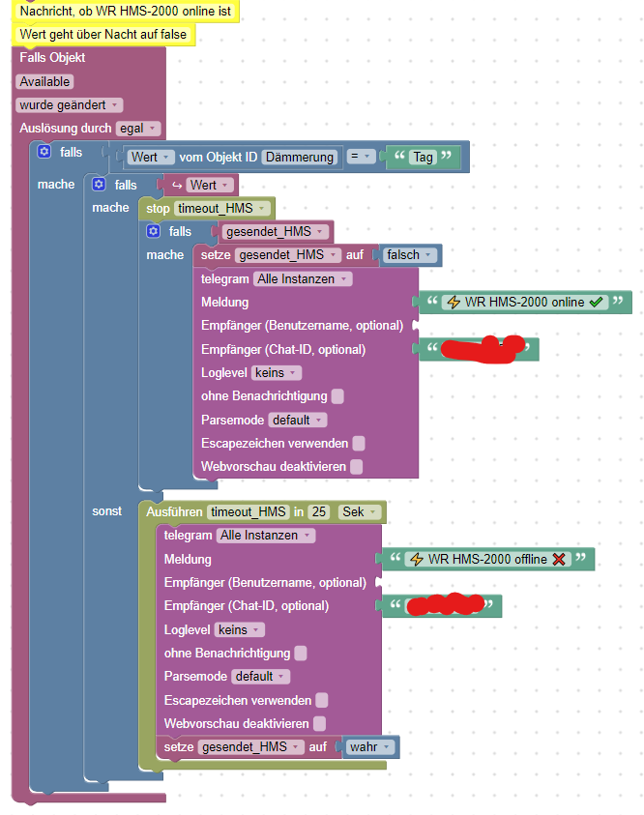The height and width of the screenshot is (815, 644).
Task: Open the 'wahr' boolean dropdown
Action: (370, 747)
